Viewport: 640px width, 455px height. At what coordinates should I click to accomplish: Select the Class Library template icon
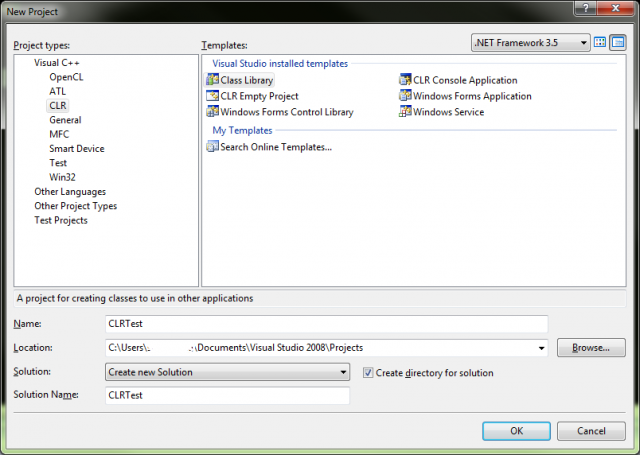pyautogui.click(x=213, y=80)
